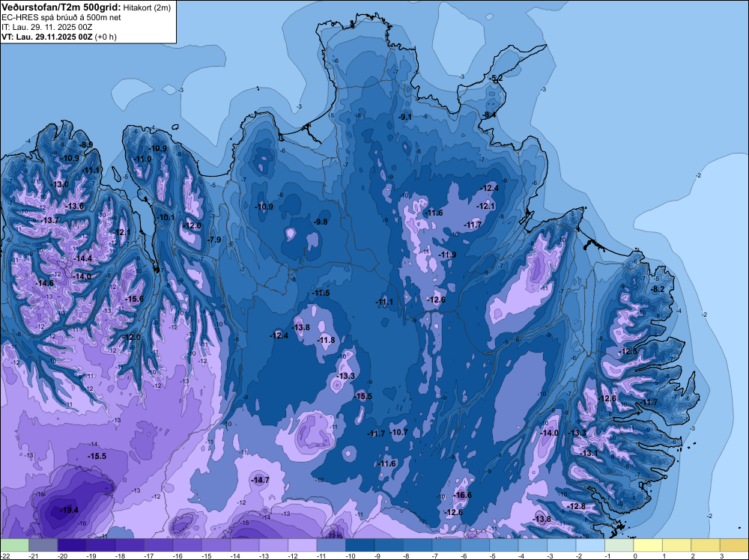Pick the darkest purple legend swatch above -20

coord(72,545)
